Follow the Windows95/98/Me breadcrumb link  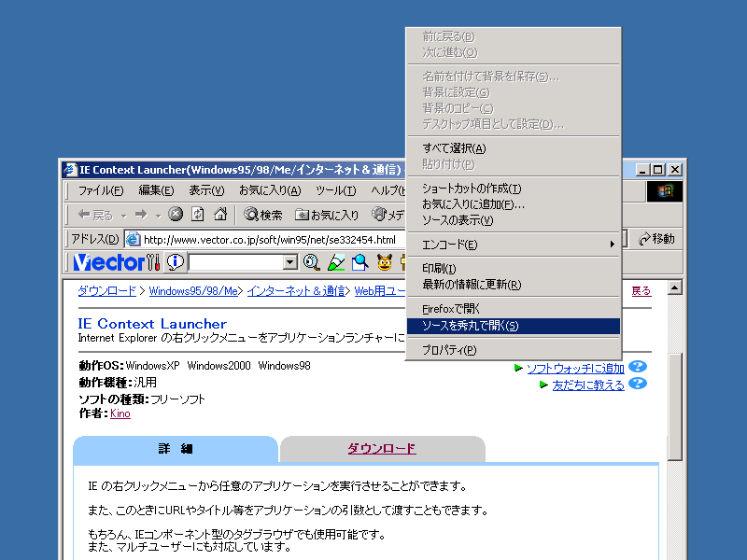click(193, 290)
